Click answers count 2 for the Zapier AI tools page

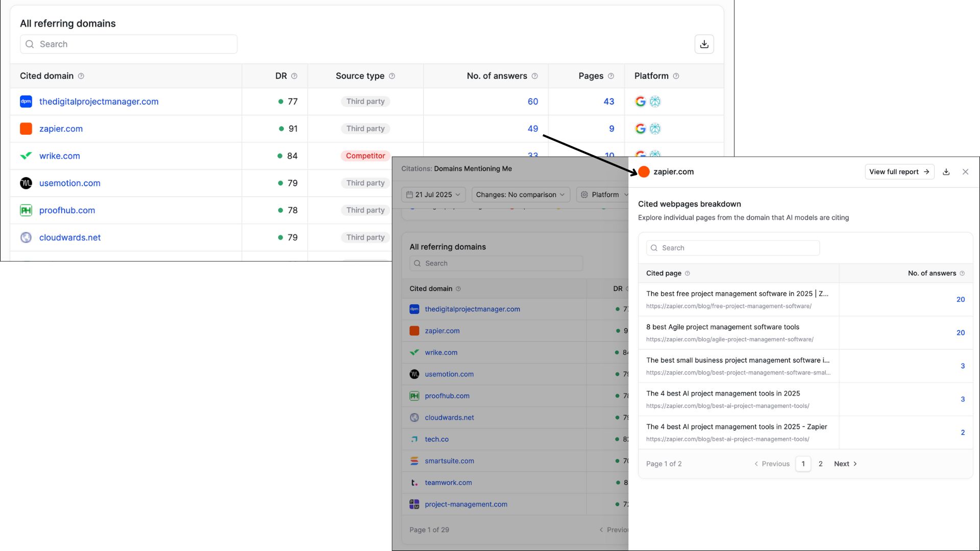pyautogui.click(x=963, y=433)
